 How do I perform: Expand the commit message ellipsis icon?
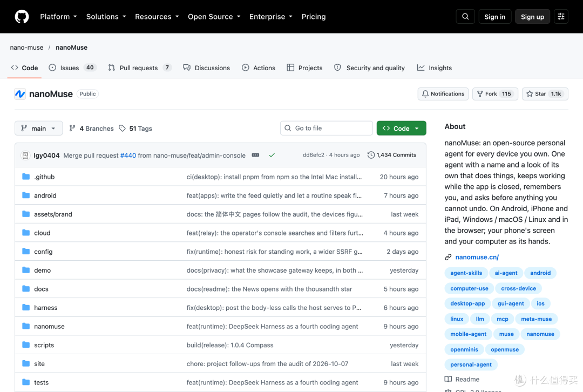(x=255, y=155)
